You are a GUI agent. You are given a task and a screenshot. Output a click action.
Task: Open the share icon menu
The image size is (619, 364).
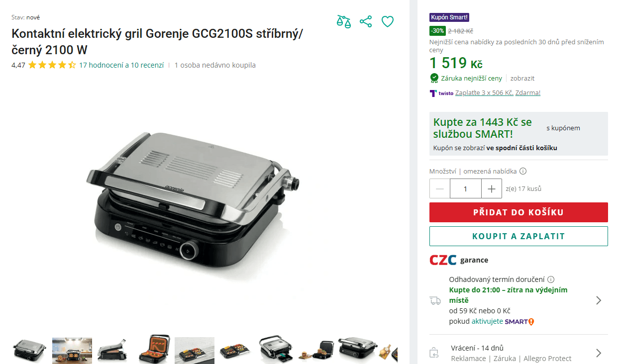pyautogui.click(x=366, y=21)
